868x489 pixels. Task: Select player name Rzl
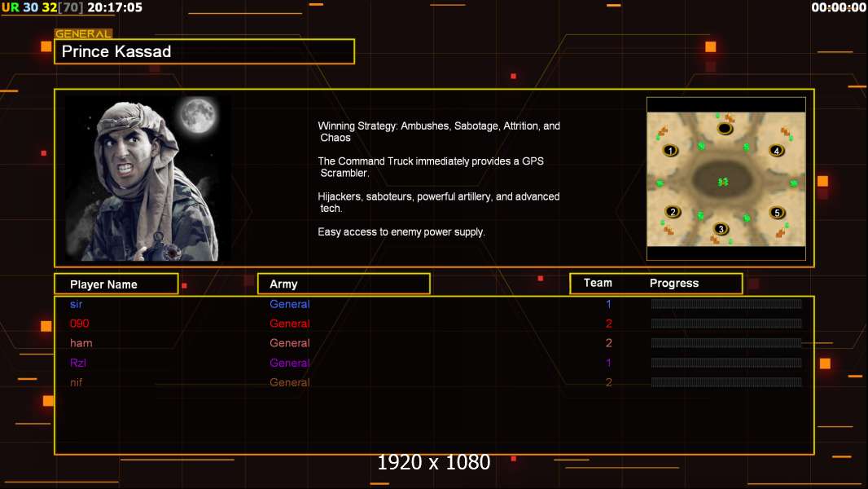78,363
